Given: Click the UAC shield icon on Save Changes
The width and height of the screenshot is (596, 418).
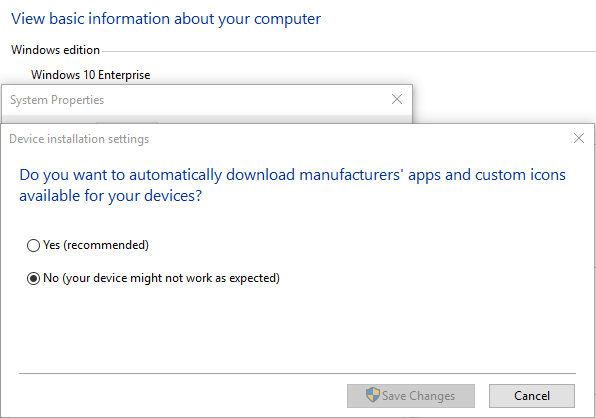Looking at the screenshot, I should 372,395.
